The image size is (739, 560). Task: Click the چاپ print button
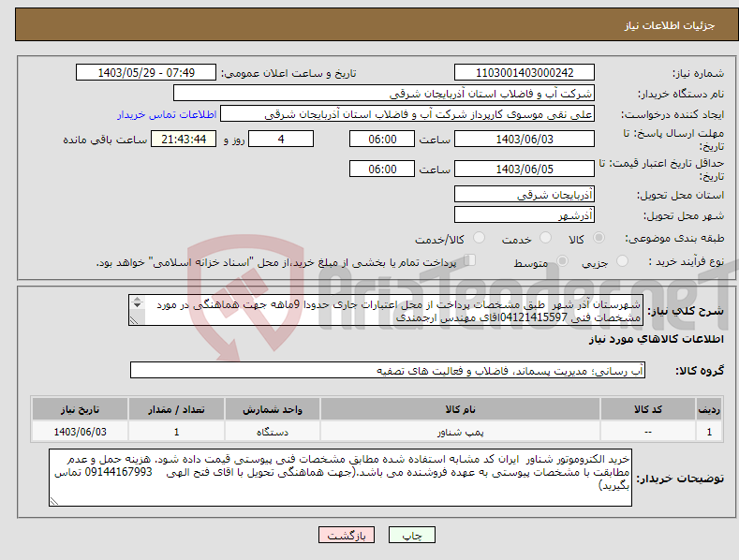[412, 536]
